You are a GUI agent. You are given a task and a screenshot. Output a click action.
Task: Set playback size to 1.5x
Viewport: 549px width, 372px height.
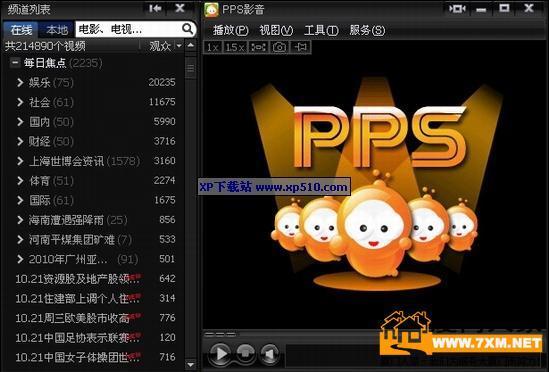coord(235,47)
